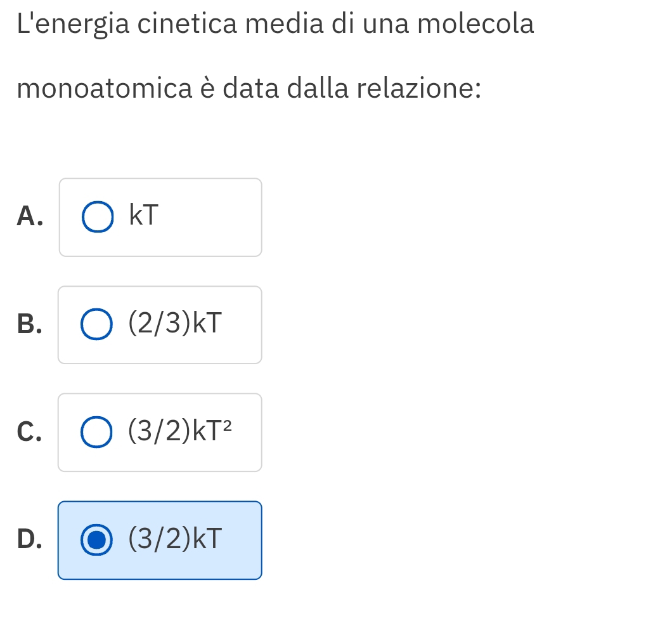
Task: Select the radio button for option kT
Action: tap(98, 217)
